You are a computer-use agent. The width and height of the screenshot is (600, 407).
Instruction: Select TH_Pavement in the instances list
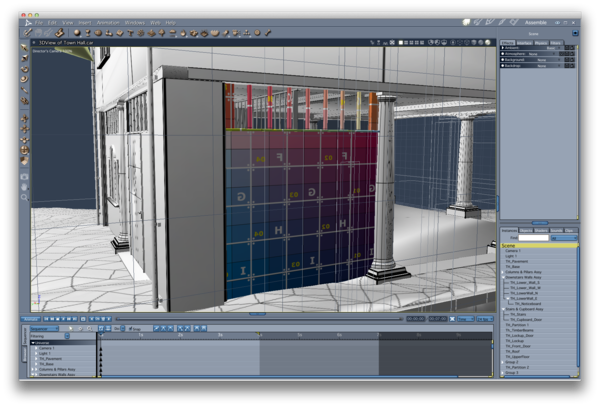point(517,262)
